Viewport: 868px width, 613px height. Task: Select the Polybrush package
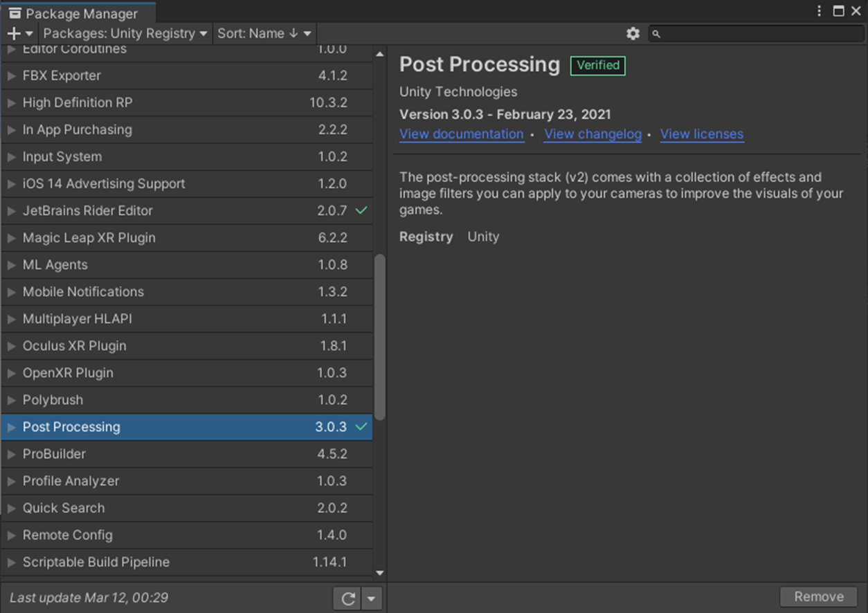coord(186,399)
